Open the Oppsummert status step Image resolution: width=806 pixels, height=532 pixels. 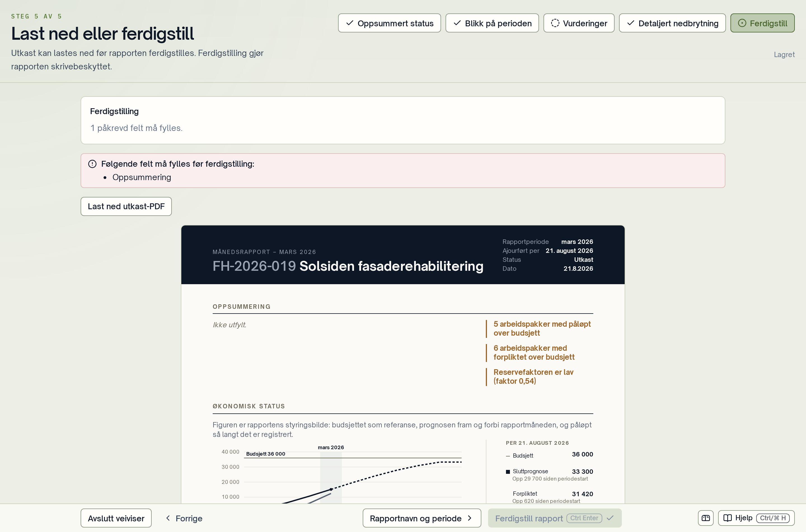coord(389,23)
